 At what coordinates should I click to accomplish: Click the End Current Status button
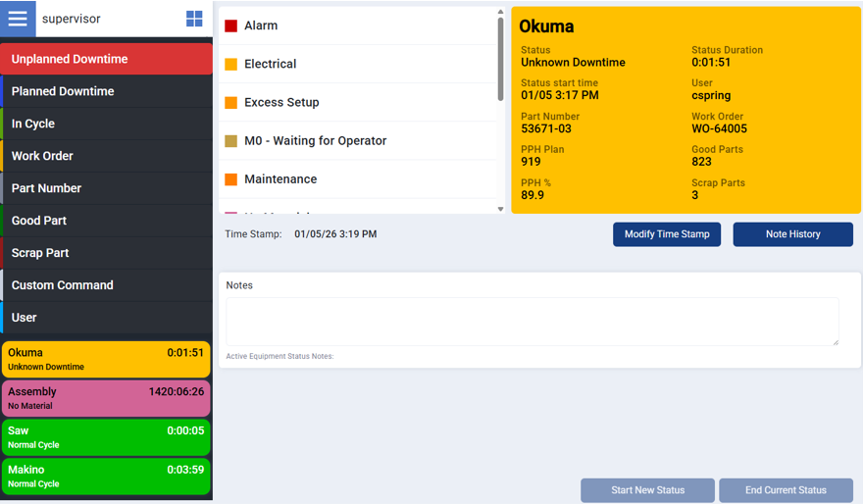click(x=786, y=489)
